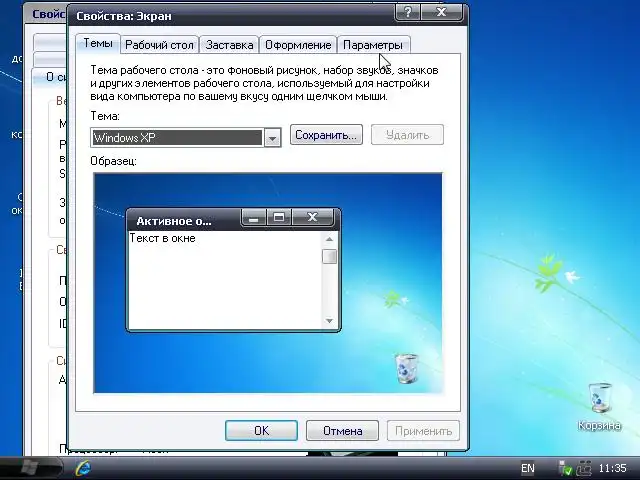
Task: Switch to the Оформление tab
Action: coord(298,45)
